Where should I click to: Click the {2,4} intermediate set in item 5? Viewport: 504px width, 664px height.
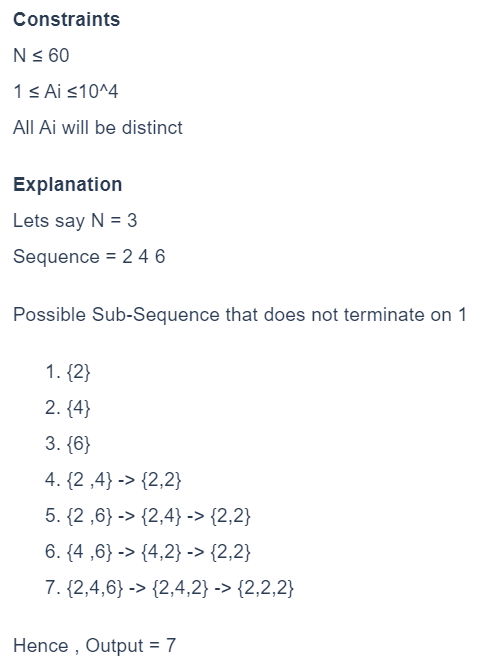[161, 516]
